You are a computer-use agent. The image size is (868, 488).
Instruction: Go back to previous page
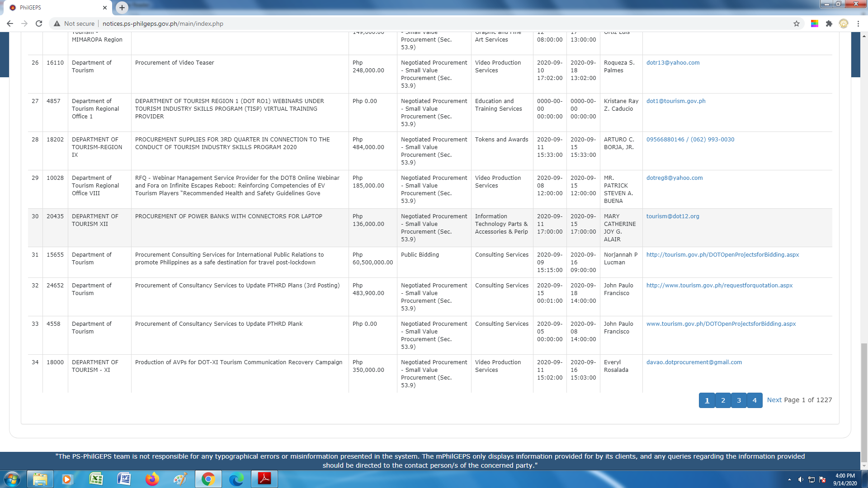(x=10, y=23)
